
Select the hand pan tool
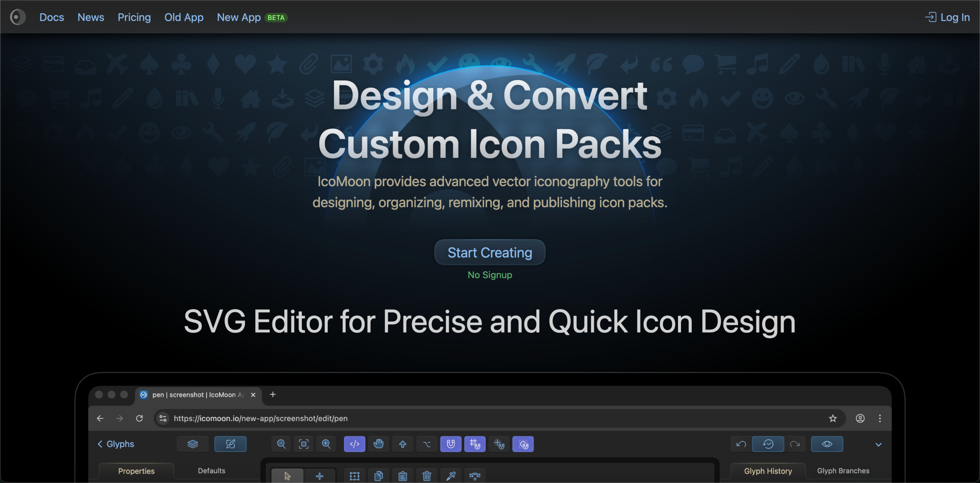[x=379, y=444]
